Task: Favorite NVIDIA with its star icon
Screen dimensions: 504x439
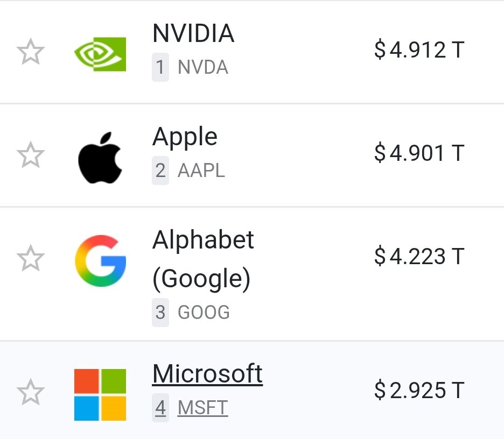Action: [31, 52]
